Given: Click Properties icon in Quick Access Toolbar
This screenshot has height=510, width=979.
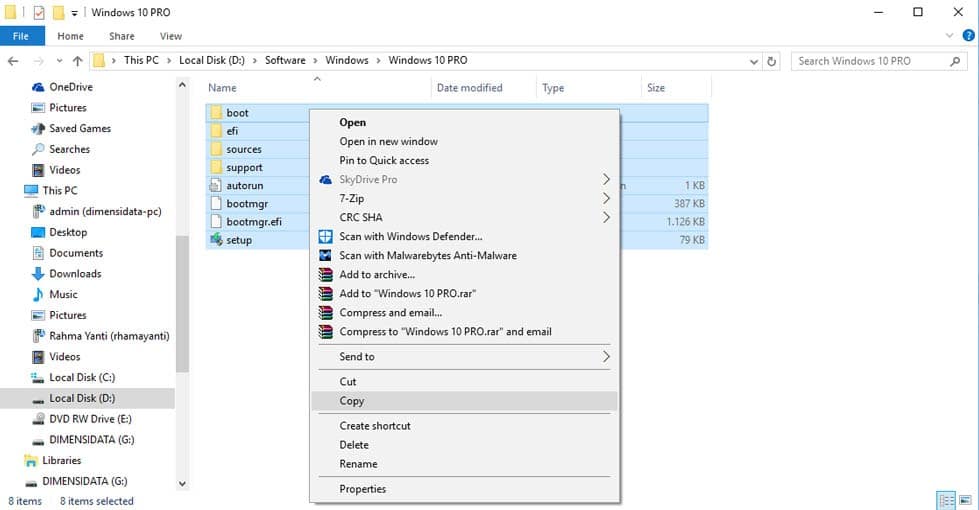Looking at the screenshot, I should point(39,12).
